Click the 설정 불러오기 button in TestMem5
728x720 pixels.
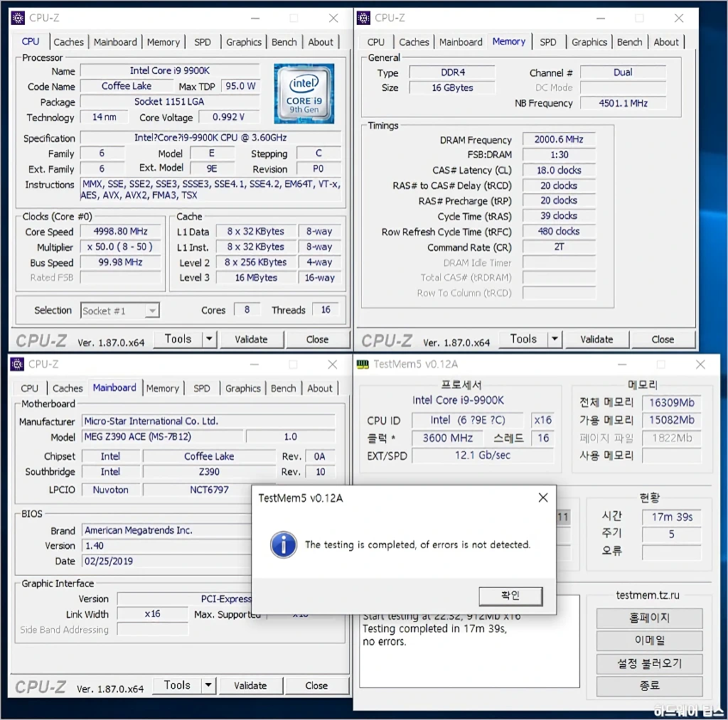(x=649, y=663)
